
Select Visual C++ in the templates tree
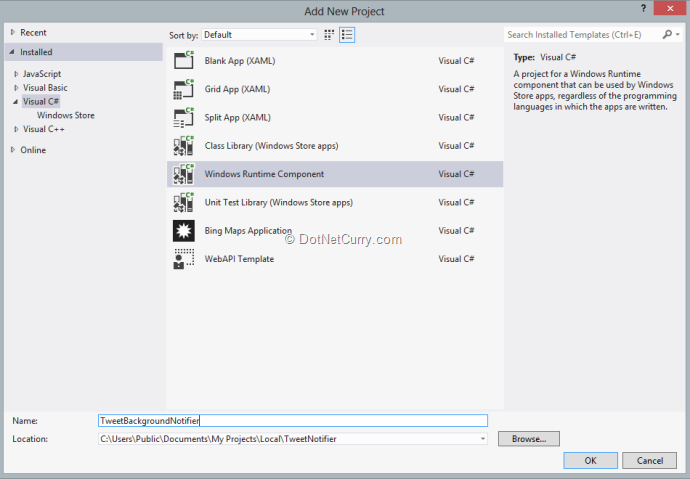click(x=44, y=129)
